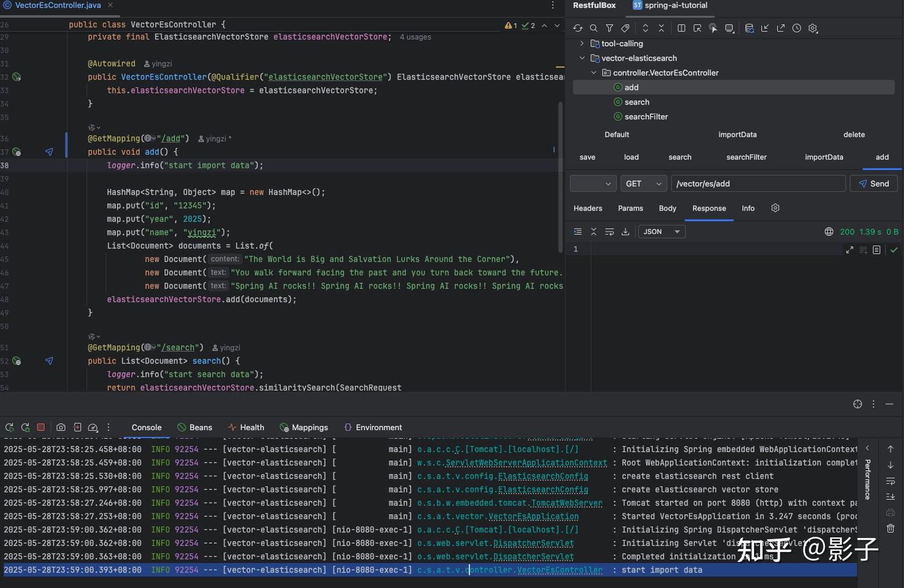
Task: Select the searchFilter endpoint in tree
Action: click(646, 116)
